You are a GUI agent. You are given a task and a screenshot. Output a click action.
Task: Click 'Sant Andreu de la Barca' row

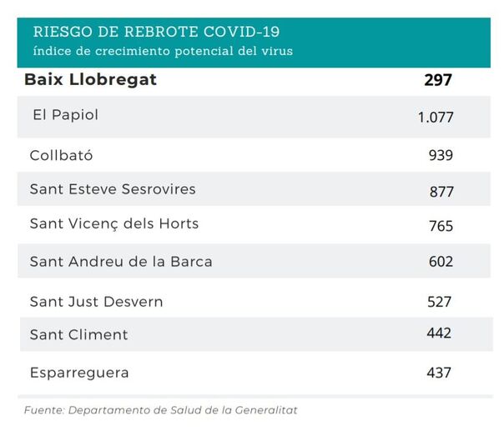[x=121, y=262]
